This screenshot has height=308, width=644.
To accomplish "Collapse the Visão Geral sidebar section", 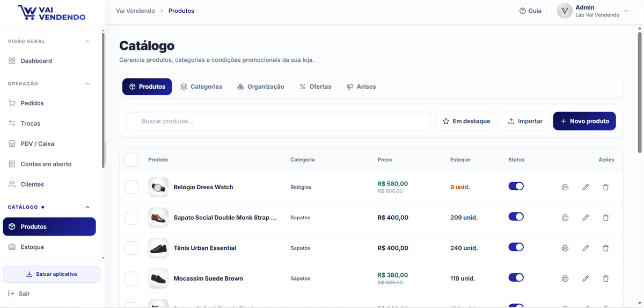I will 87,41.
